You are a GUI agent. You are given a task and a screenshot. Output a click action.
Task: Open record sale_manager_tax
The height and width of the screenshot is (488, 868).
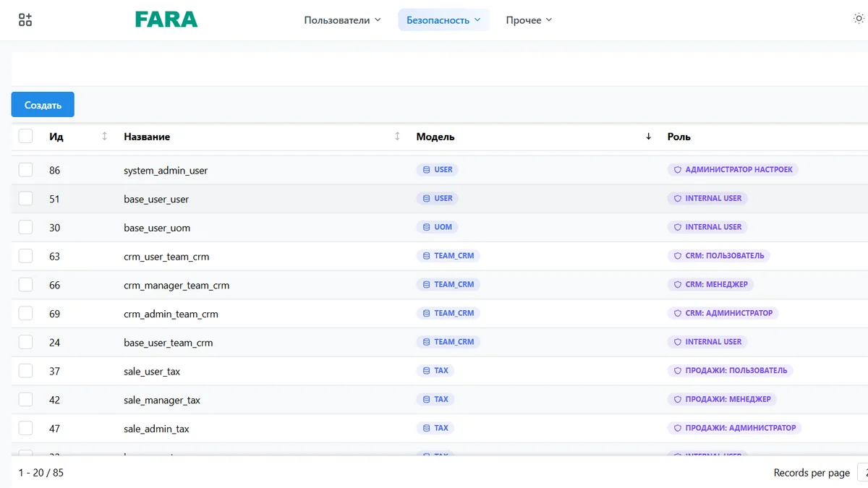162,400
